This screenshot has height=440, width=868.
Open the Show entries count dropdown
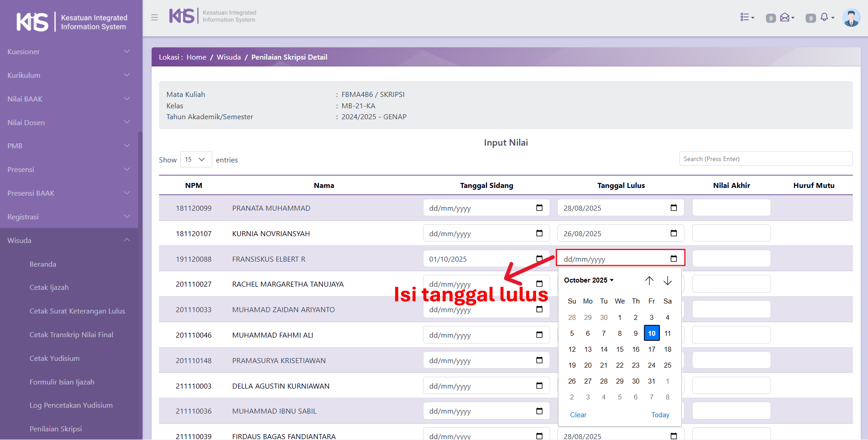[x=196, y=159]
